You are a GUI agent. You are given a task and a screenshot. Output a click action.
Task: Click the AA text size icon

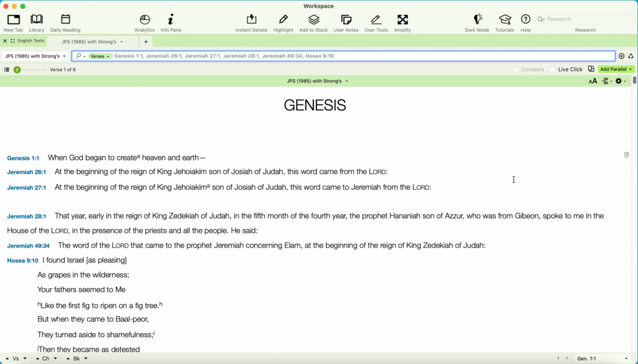tap(593, 82)
